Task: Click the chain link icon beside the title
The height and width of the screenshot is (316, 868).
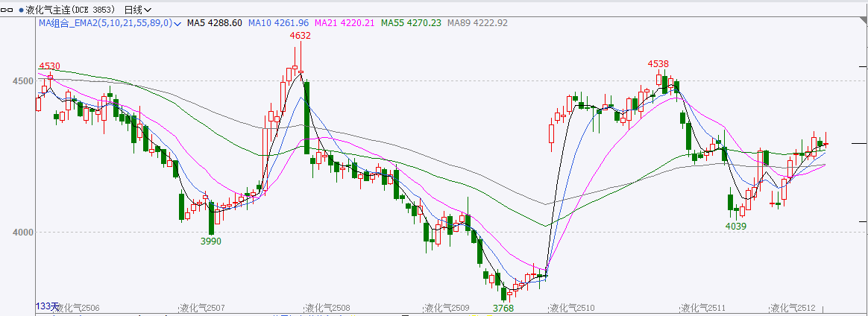Action: coord(10,10)
